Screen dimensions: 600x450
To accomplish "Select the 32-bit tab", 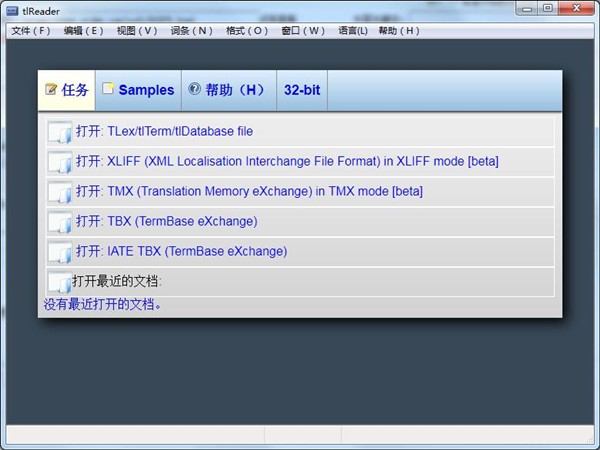I will (x=302, y=90).
